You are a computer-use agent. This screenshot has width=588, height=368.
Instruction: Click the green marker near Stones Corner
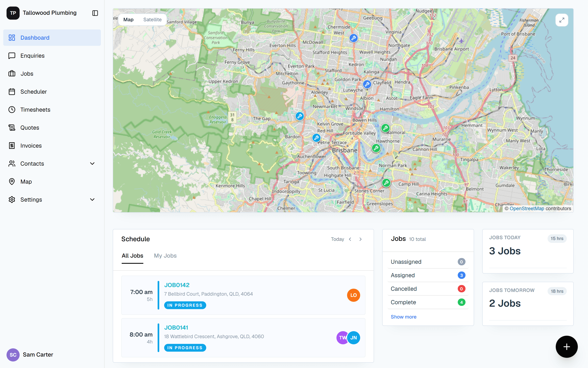pos(386,183)
